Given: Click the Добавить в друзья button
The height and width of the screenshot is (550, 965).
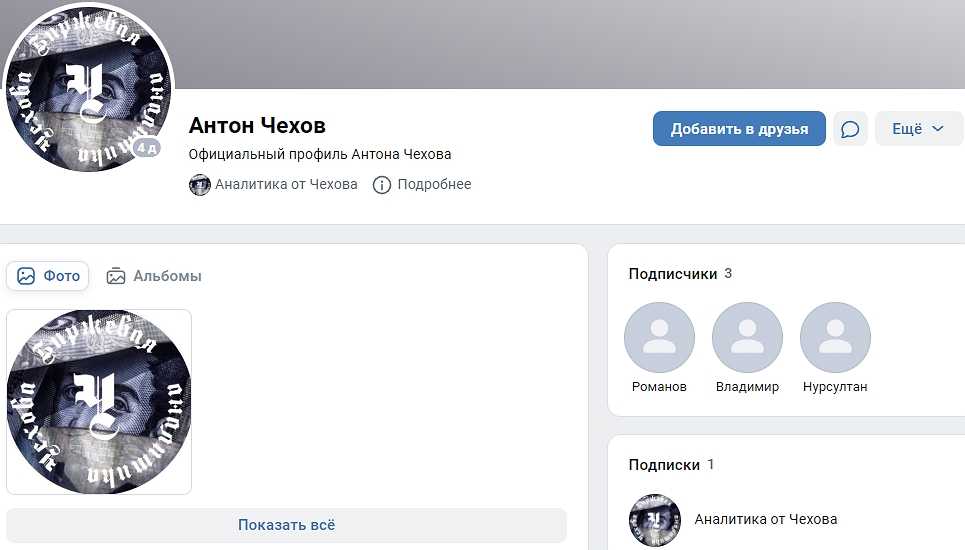Looking at the screenshot, I should [x=739, y=129].
